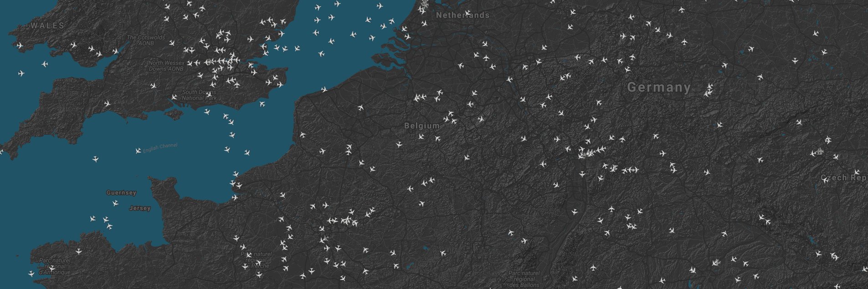The image size is (868, 289).
Task: Select the aircraft beside the English Channel label
Action: tap(139, 151)
